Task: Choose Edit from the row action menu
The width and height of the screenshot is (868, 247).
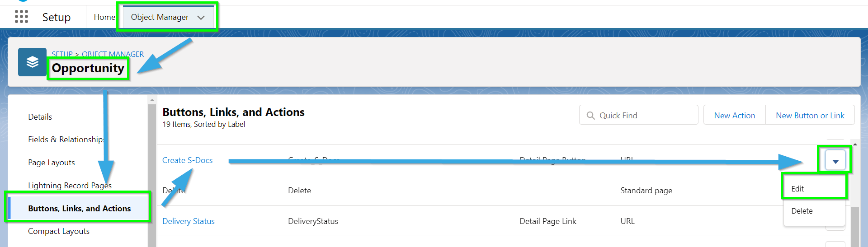Action: tap(797, 189)
